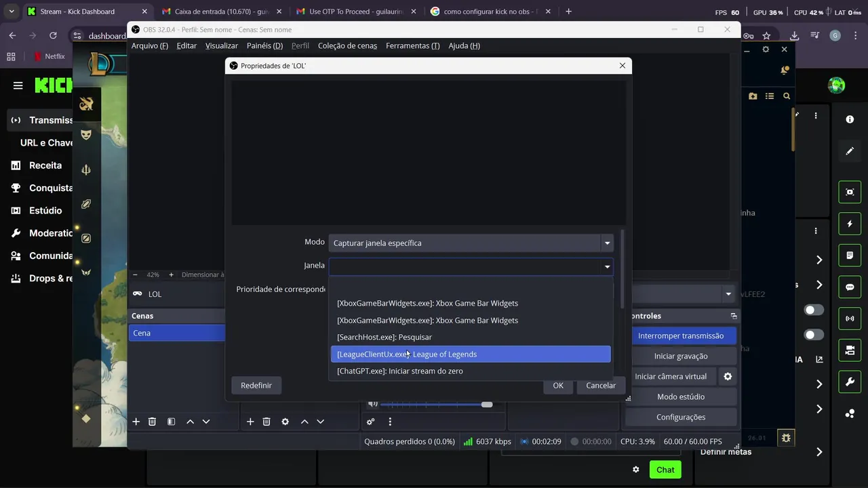868x488 pixels.
Task: Click Cancelar in properties dialog
Action: pos(601,385)
